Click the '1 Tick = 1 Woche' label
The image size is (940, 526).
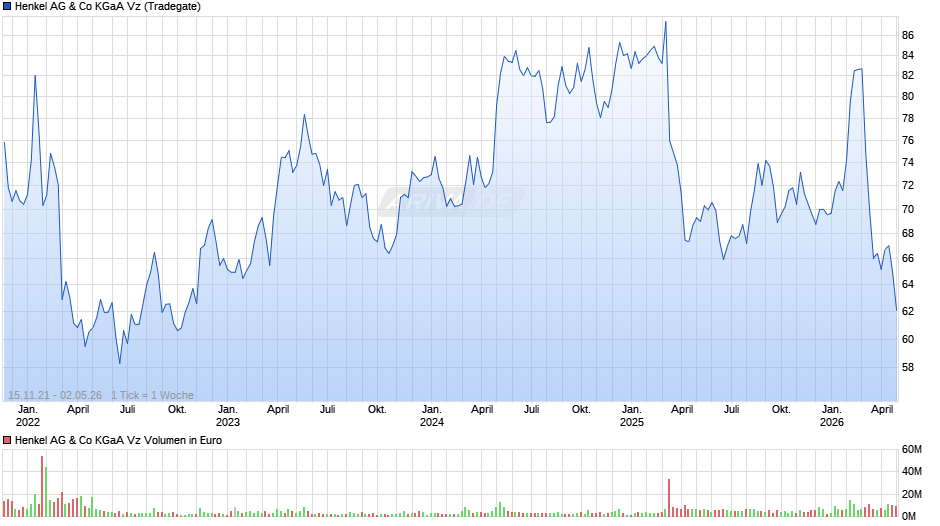tap(152, 395)
